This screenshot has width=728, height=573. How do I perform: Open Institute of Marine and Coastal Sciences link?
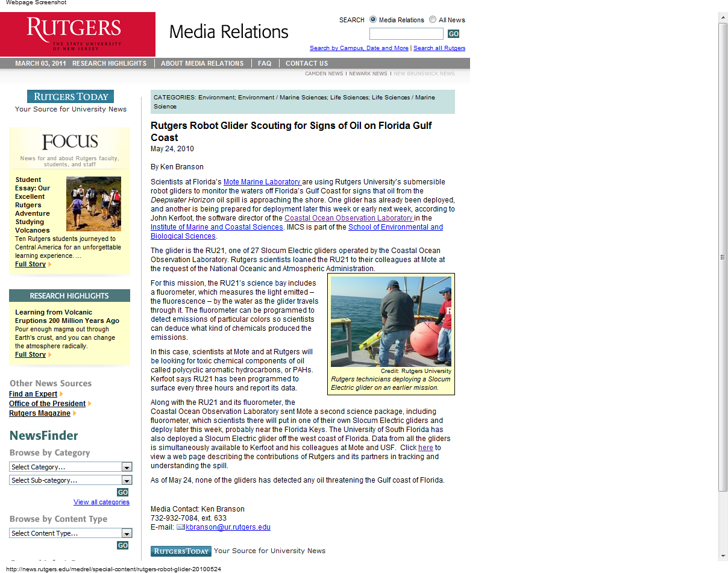[217, 227]
